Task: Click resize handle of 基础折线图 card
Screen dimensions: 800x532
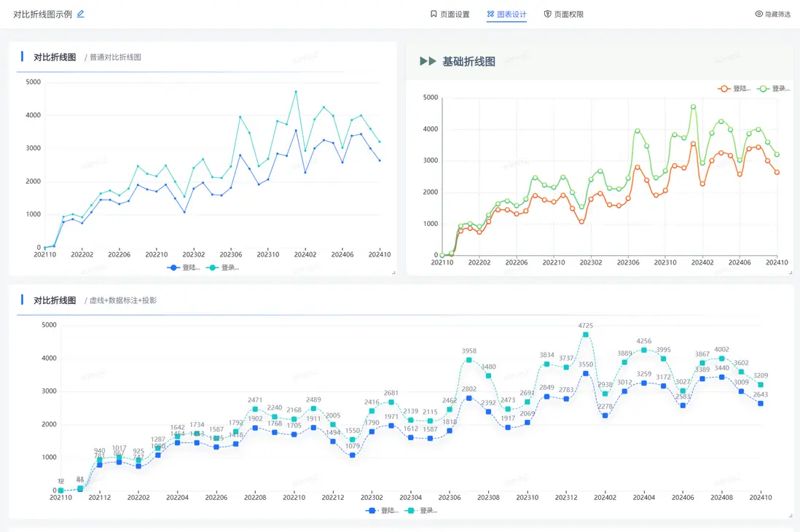Action: (x=791, y=273)
